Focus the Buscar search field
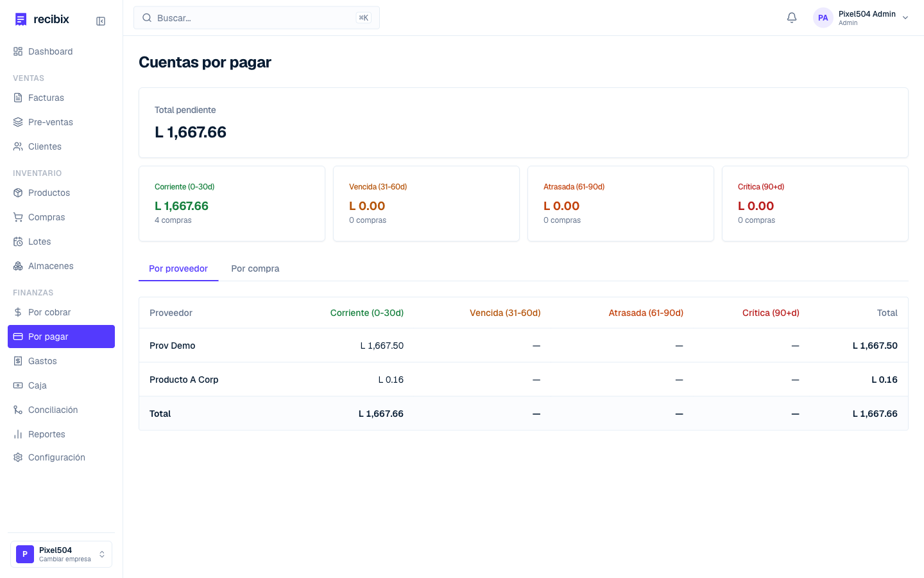 (257, 18)
